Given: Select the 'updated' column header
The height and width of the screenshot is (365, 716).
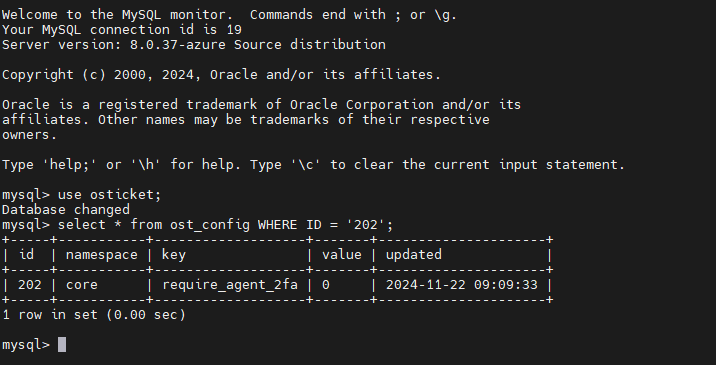Looking at the screenshot, I should pyautogui.click(x=413, y=254).
